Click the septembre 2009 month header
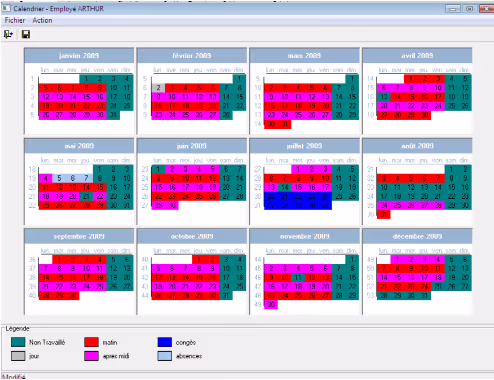Screen dimensions: 494x380 79,236
